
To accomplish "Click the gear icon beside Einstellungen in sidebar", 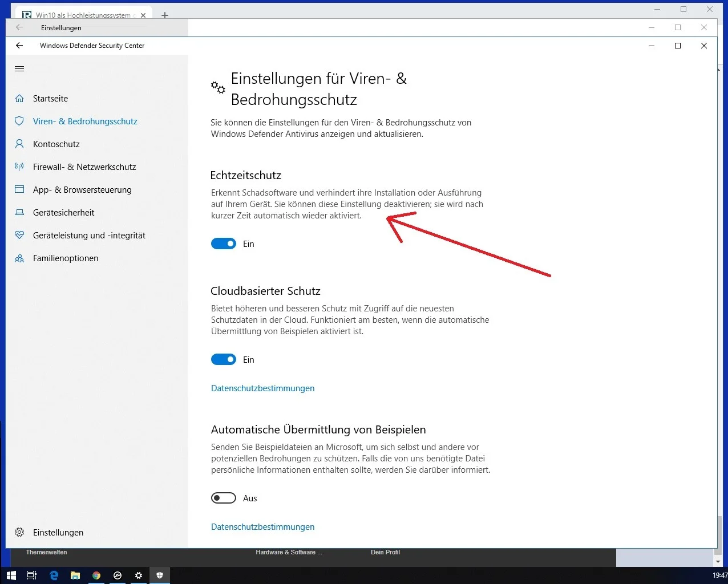I will pyautogui.click(x=19, y=532).
